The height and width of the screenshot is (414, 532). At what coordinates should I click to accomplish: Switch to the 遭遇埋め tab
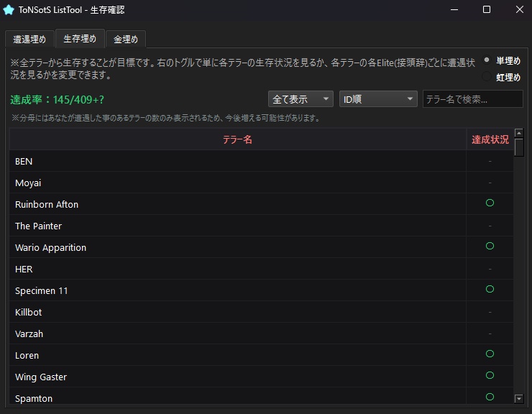(x=29, y=39)
